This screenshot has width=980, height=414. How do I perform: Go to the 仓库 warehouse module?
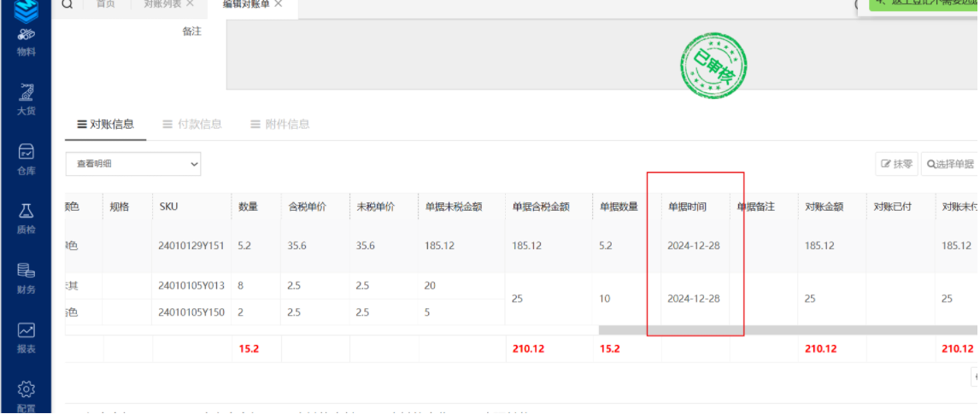point(26,158)
